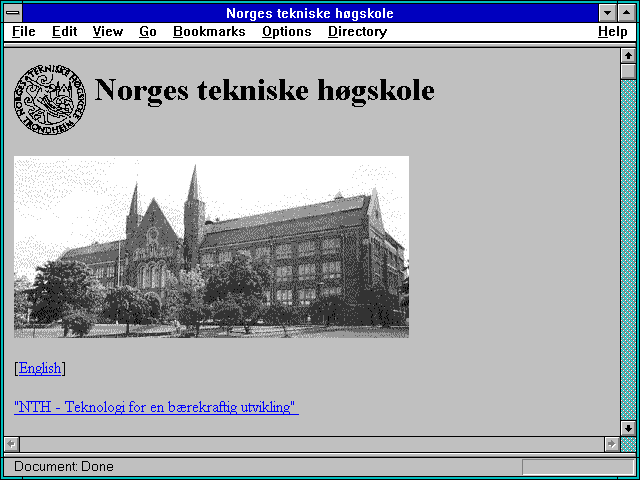Open the View menu
This screenshot has width=640, height=480.
pyautogui.click(x=108, y=32)
